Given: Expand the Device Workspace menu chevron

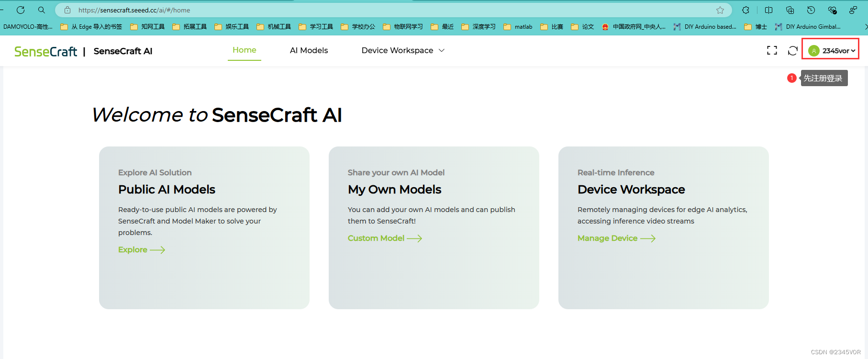Looking at the screenshot, I should point(442,50).
